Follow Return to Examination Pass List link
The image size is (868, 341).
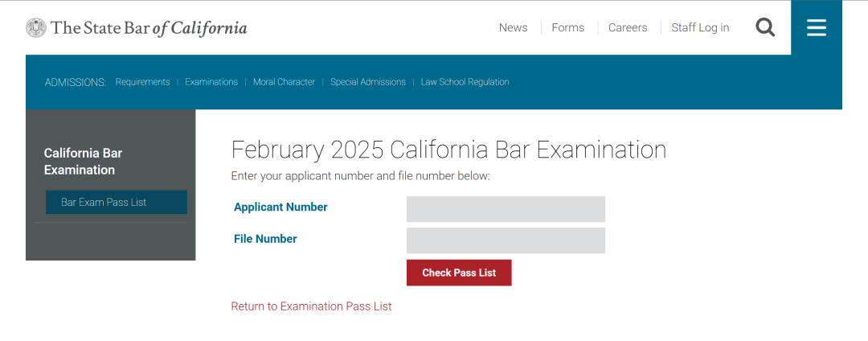[x=311, y=306]
